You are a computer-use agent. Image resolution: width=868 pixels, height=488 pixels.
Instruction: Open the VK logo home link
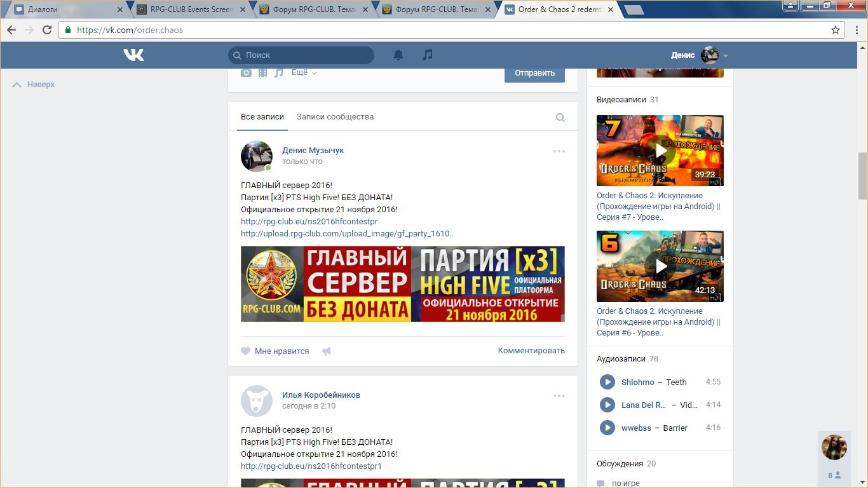click(134, 55)
